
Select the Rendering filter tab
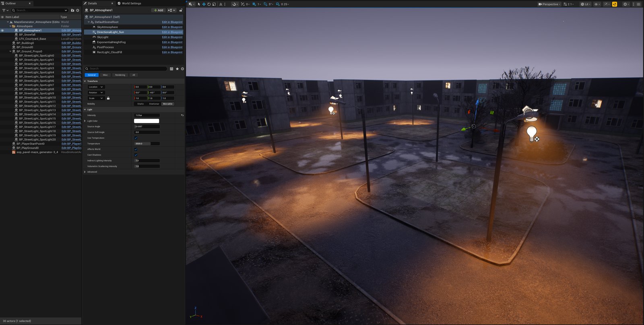pyautogui.click(x=120, y=75)
